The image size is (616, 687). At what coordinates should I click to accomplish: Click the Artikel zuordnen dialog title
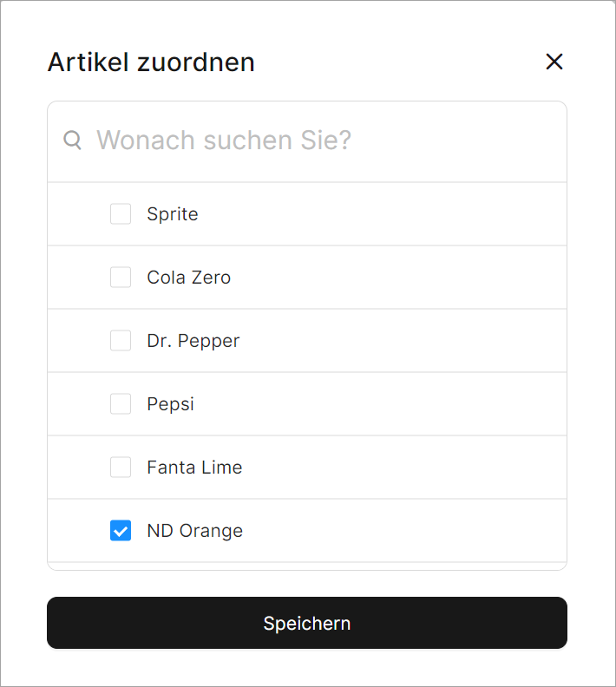(x=151, y=62)
